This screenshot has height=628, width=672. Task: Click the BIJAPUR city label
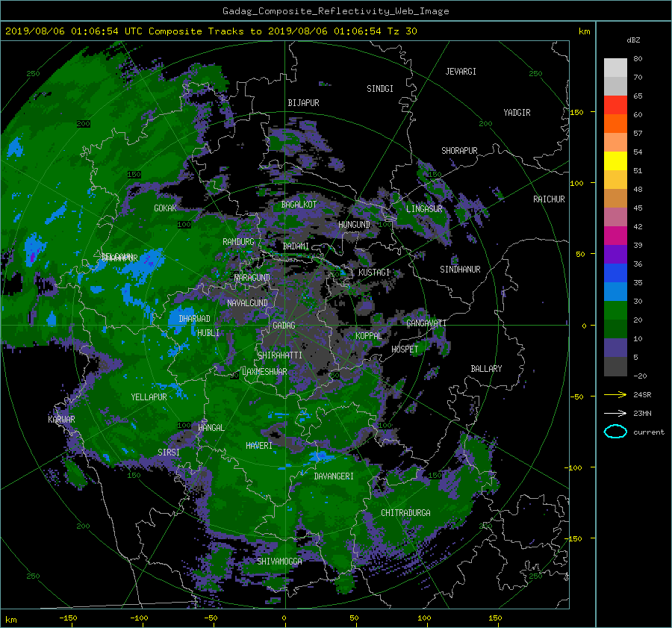[x=303, y=103]
